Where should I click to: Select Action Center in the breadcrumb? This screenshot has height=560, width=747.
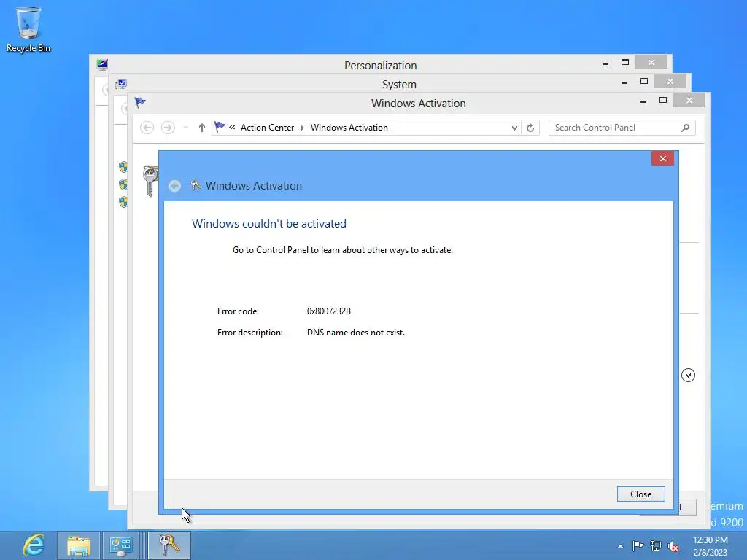pos(267,127)
